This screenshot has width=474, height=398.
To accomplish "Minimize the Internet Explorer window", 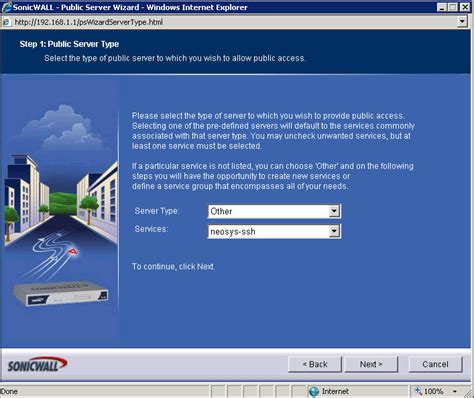I will 442,7.
